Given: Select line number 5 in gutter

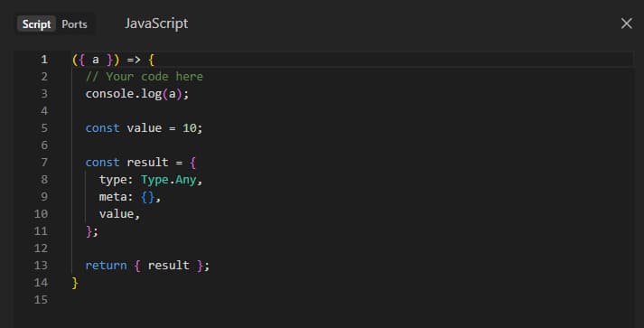Looking at the screenshot, I should (x=44, y=128).
